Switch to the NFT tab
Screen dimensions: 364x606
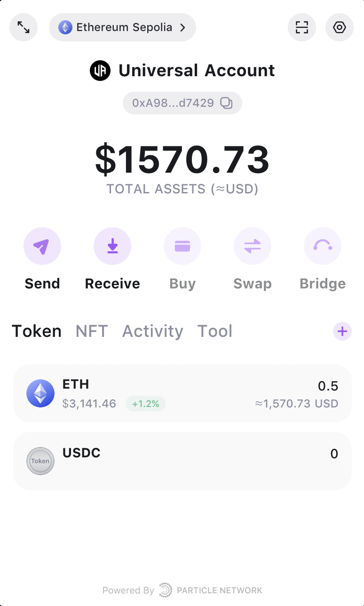pos(92,331)
